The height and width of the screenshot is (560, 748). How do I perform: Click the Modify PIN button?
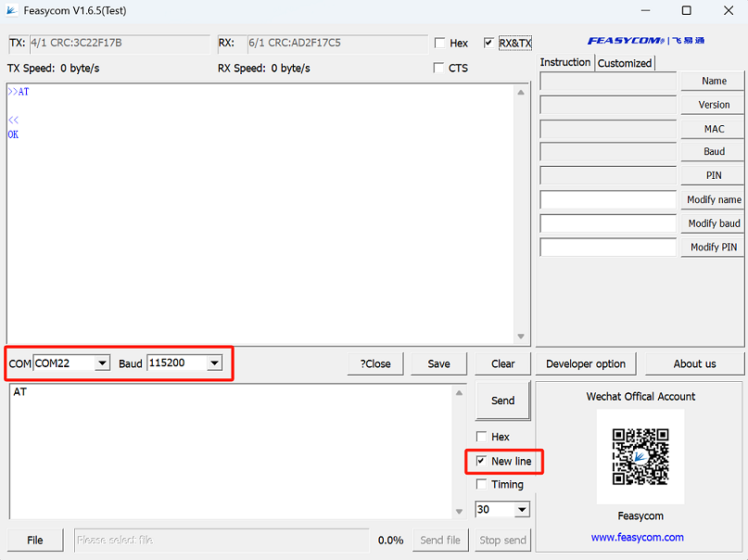pos(712,247)
